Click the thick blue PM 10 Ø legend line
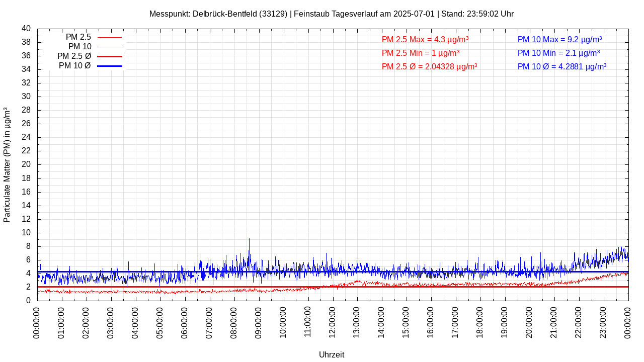The height and width of the screenshot is (362, 644). coord(109,66)
